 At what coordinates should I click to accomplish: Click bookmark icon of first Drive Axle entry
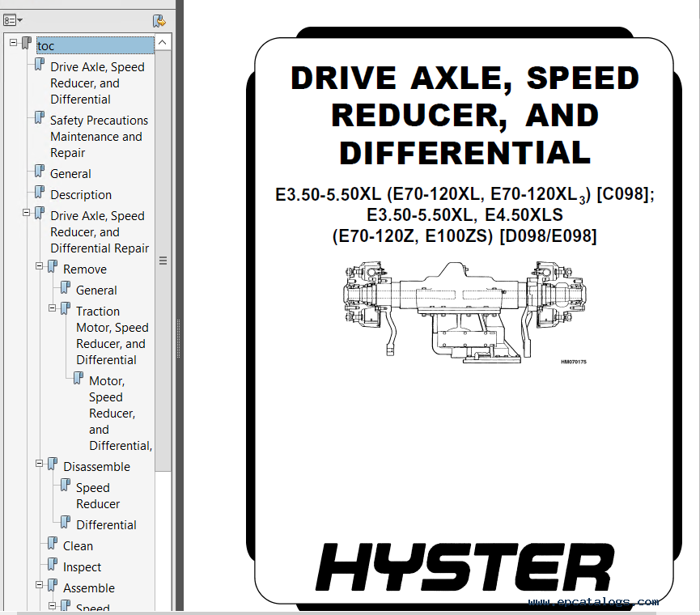pos(40,64)
